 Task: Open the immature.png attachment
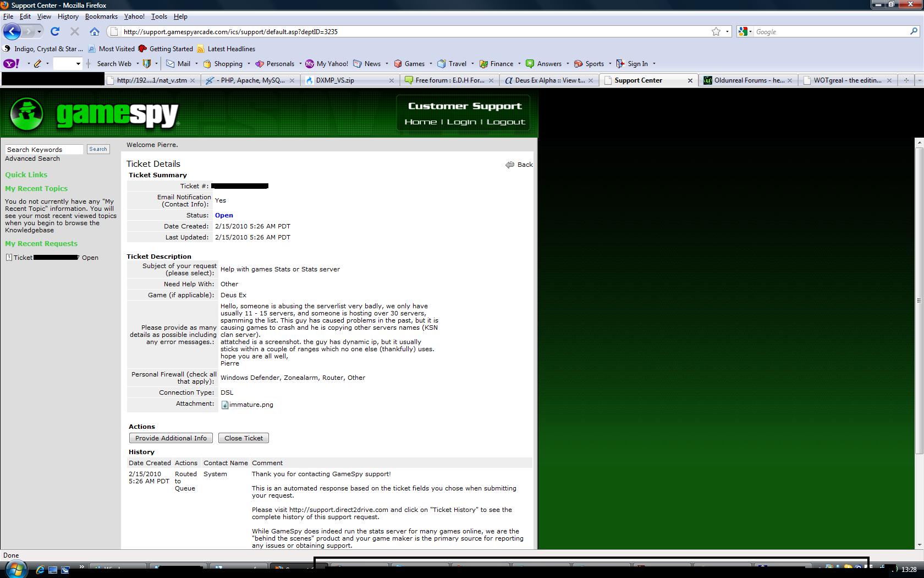click(247, 405)
